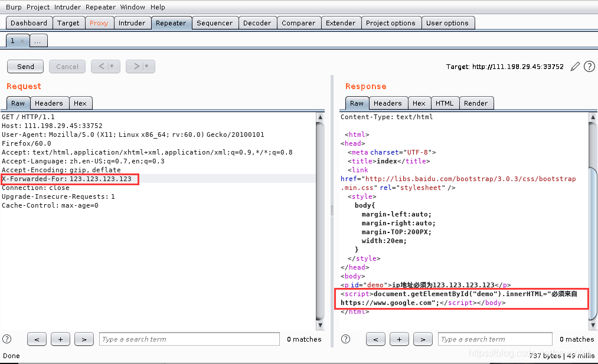The height and width of the screenshot is (364, 598).
Task: Open the User options tab
Action: point(447,23)
